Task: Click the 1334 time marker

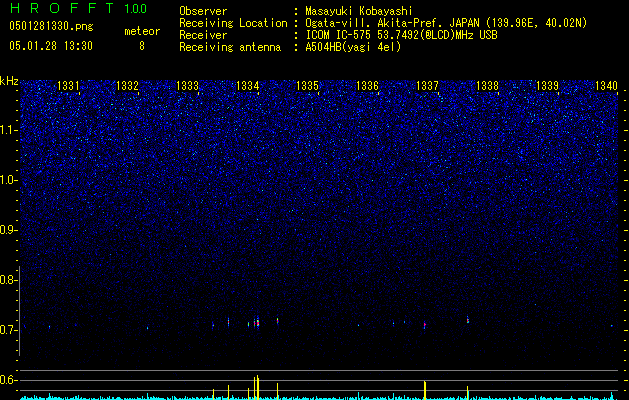Action: tap(248, 85)
